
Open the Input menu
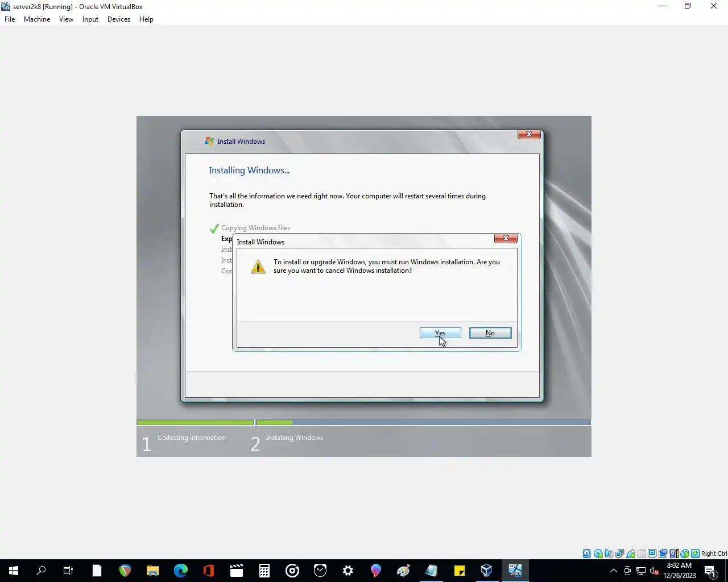tap(90, 19)
